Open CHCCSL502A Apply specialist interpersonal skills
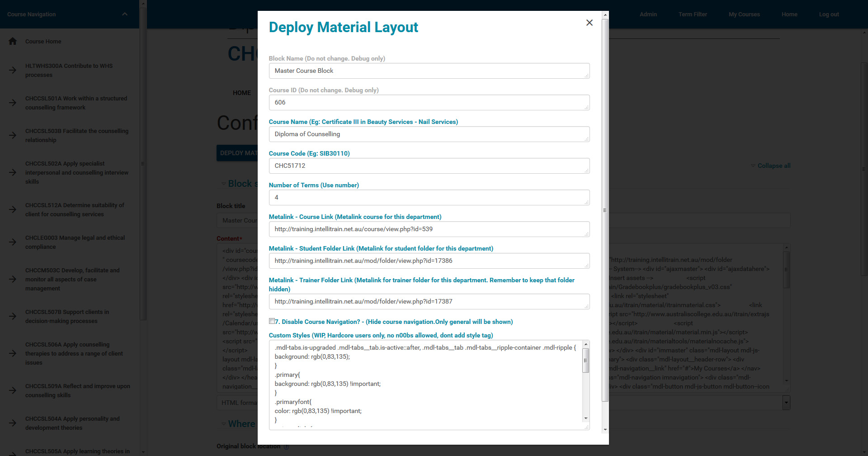868x456 pixels. (x=77, y=172)
